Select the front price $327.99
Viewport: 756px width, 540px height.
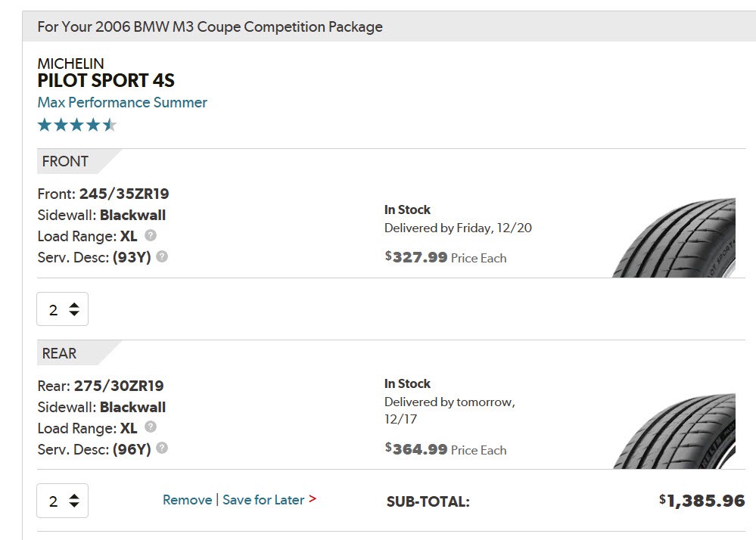[416, 257]
